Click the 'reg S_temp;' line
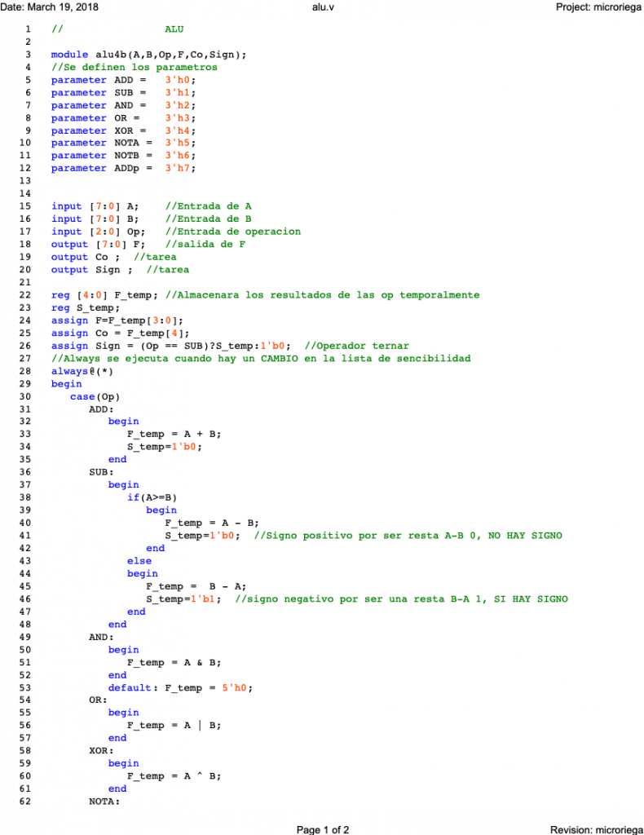This screenshot has height=835, width=644. tap(86, 308)
